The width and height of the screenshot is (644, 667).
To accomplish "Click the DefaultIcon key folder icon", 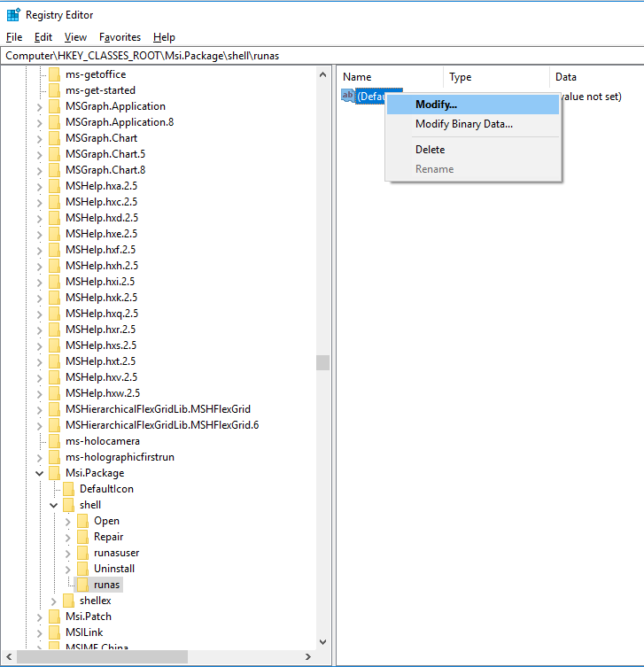I will coord(68,489).
